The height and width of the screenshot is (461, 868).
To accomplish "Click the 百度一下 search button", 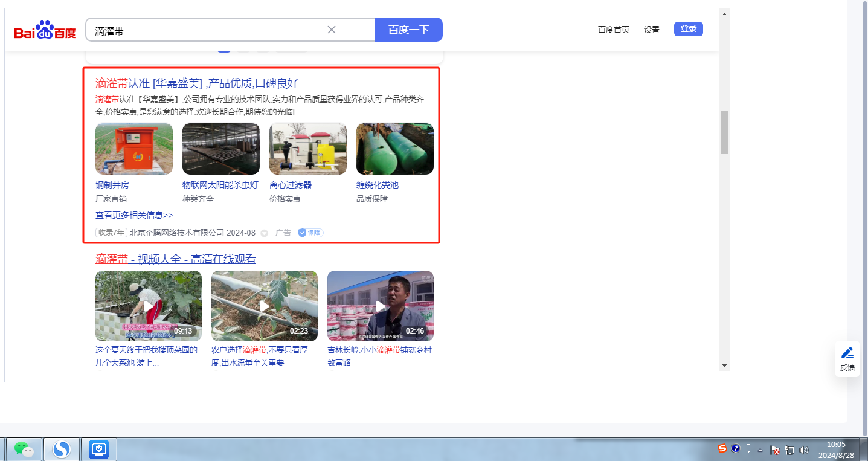I will pos(409,30).
